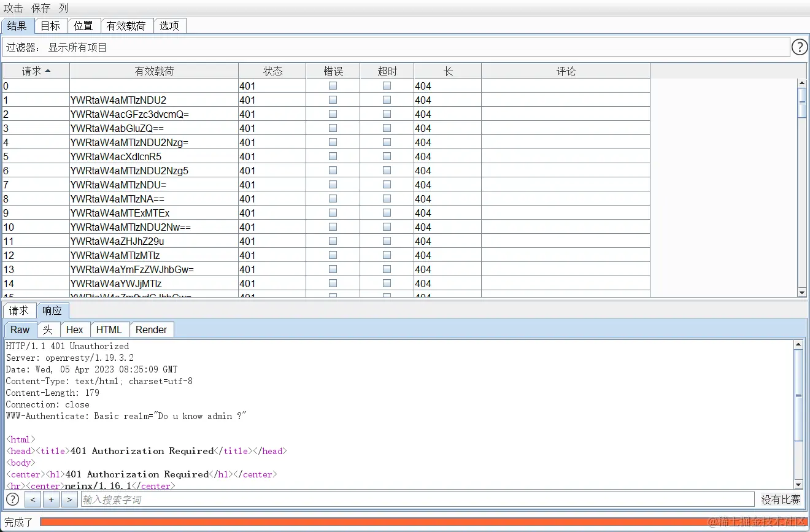
Task: Click the response pane scroll down arrow
Action: click(798, 484)
